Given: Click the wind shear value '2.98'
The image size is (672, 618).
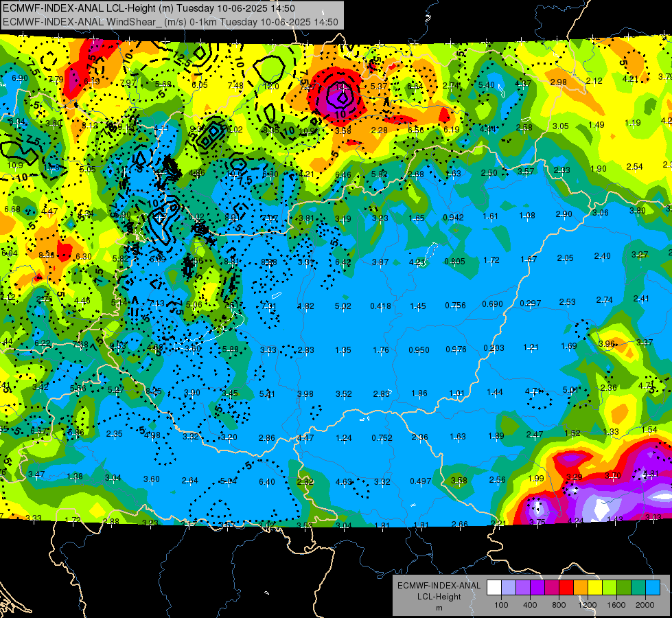Looking at the screenshot, I should 559,82.
